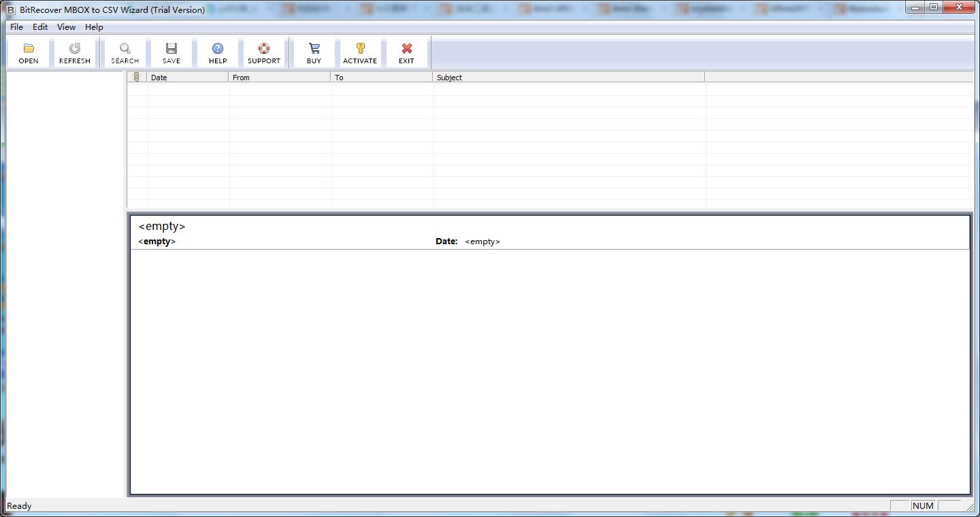
Task: Open the File menu
Action: coord(16,27)
